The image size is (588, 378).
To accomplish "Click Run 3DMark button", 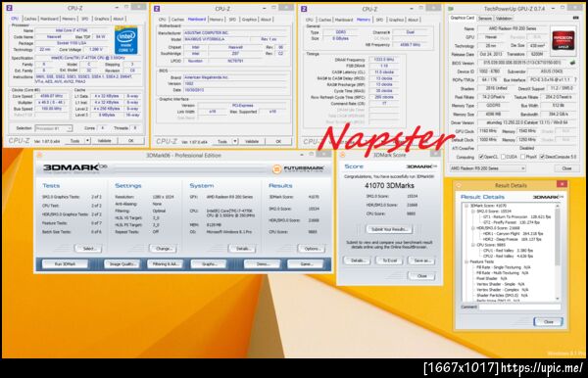I will [65, 264].
